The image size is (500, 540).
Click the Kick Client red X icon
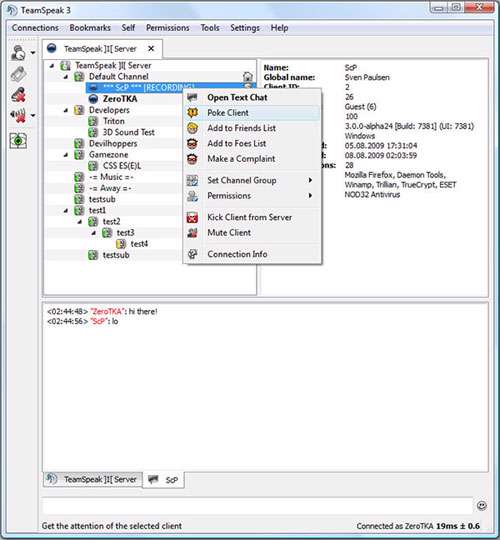(x=192, y=217)
